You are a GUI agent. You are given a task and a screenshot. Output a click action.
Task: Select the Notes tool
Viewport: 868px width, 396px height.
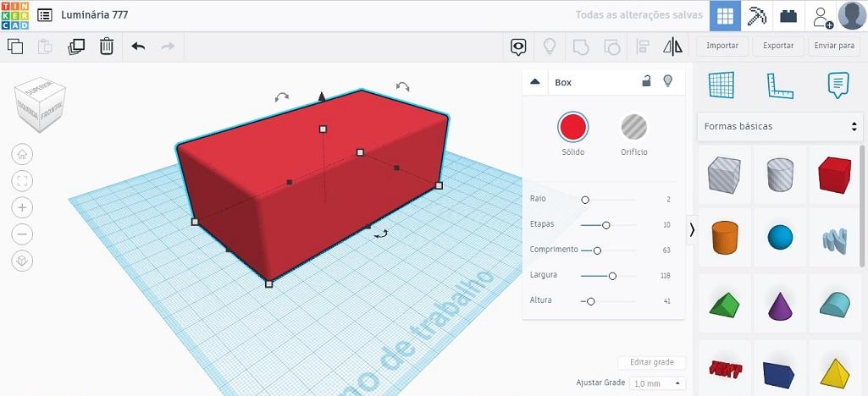pyautogui.click(x=838, y=85)
